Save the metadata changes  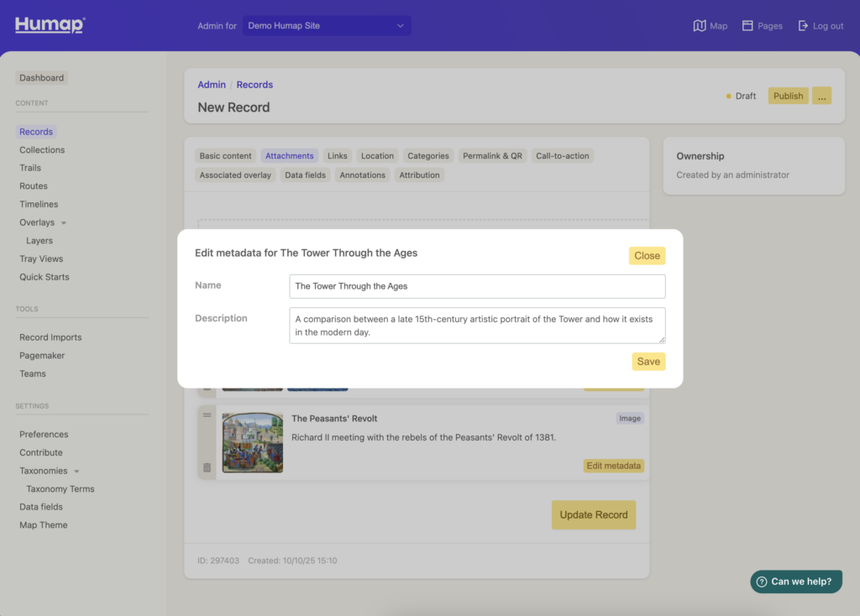pos(648,362)
